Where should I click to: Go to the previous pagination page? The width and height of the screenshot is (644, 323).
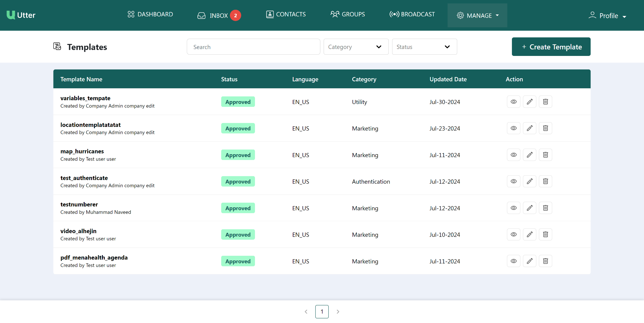(306, 312)
